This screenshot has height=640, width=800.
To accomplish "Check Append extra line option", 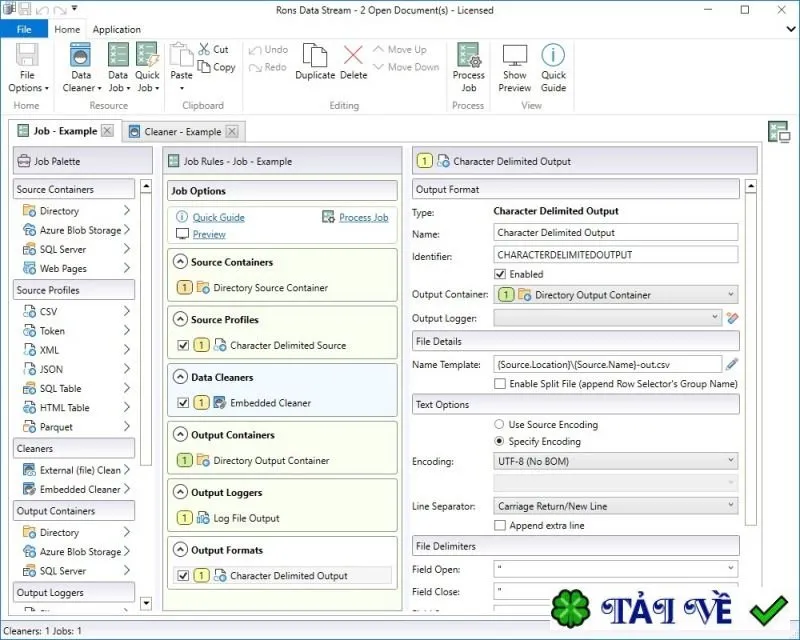I will (500, 525).
